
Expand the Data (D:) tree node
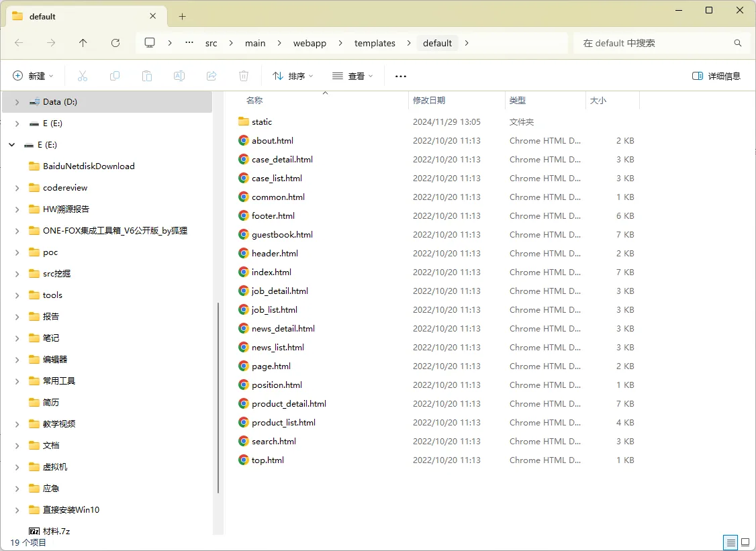point(17,102)
